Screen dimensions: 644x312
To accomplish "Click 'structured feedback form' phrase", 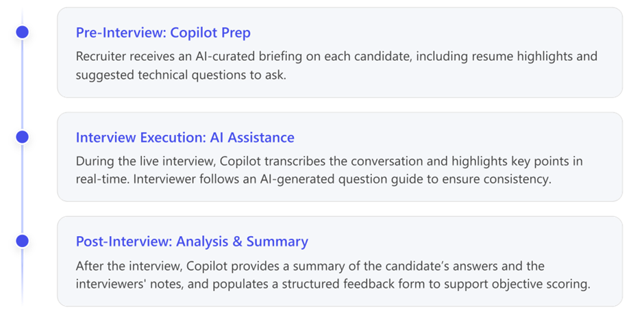I will 364,285.
